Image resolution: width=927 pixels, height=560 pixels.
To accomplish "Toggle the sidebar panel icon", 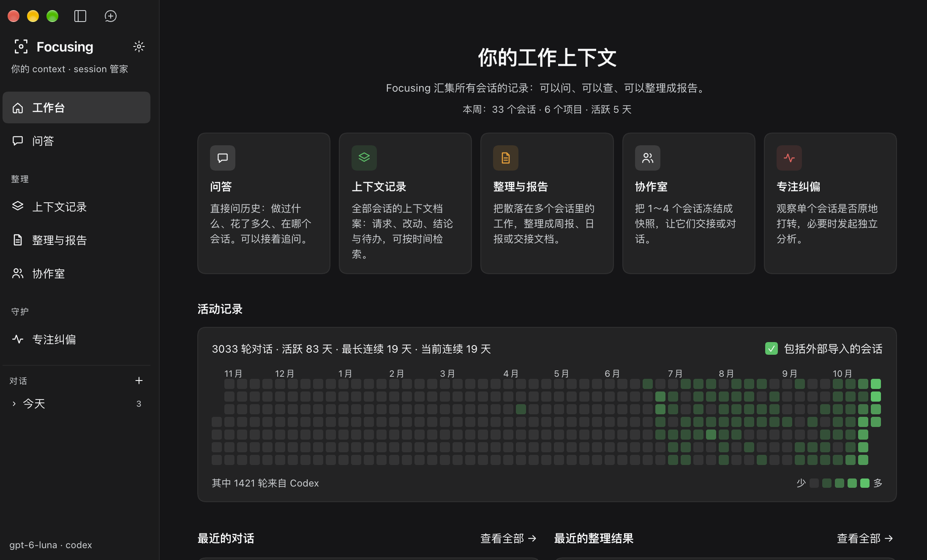I will click(80, 16).
